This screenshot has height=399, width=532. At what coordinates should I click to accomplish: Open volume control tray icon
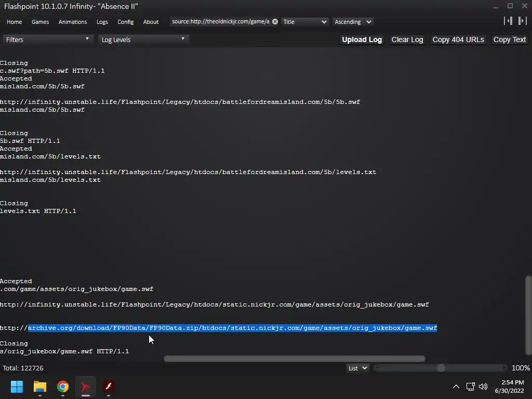(x=483, y=387)
